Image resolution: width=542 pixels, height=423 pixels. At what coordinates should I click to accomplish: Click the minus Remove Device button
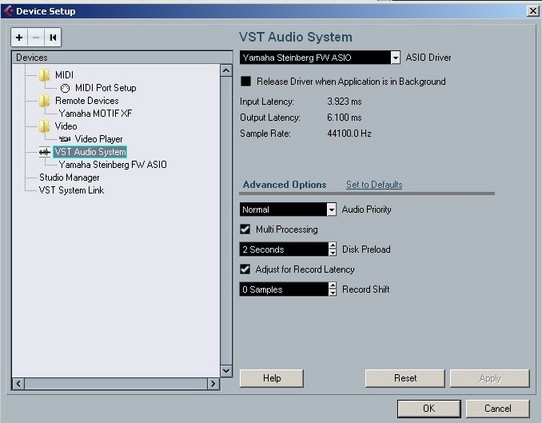36,37
